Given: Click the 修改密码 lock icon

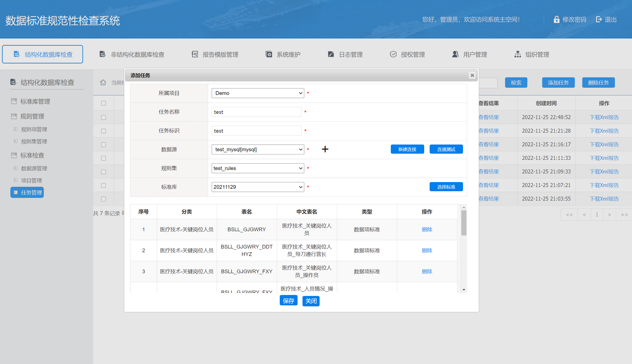Looking at the screenshot, I should (x=556, y=19).
